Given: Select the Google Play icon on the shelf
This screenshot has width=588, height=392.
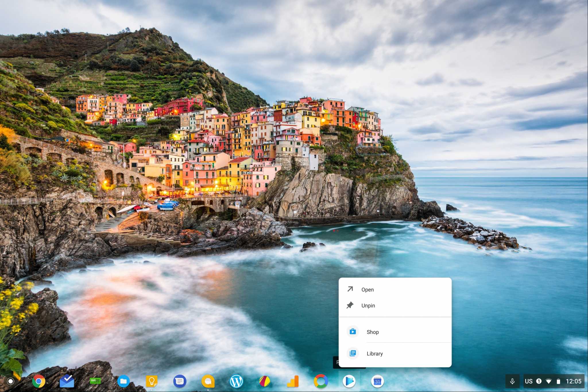Looking at the screenshot, I should click(x=349, y=381).
